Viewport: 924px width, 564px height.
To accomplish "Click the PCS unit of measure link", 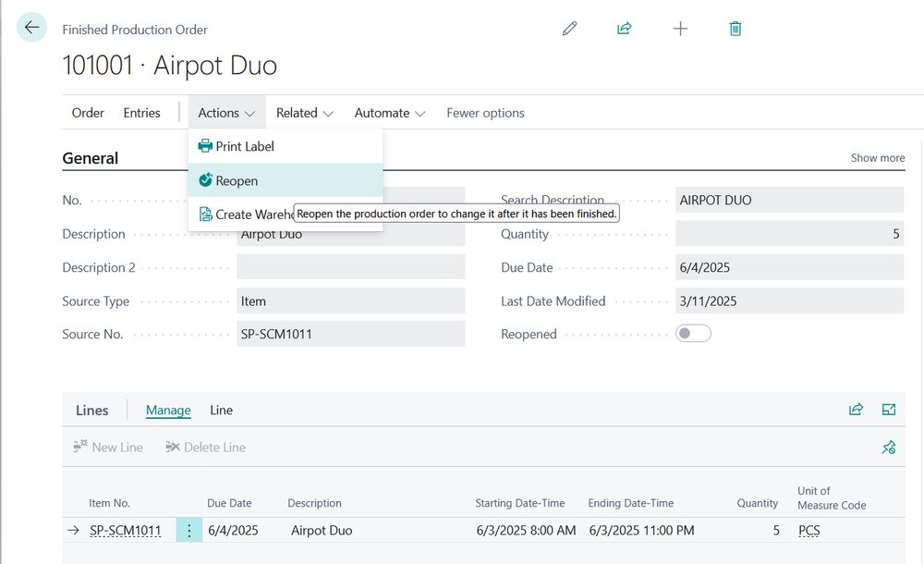I will [x=809, y=531].
